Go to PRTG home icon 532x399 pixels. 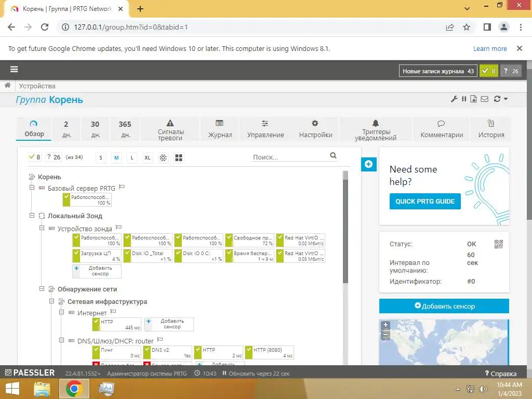click(7, 86)
